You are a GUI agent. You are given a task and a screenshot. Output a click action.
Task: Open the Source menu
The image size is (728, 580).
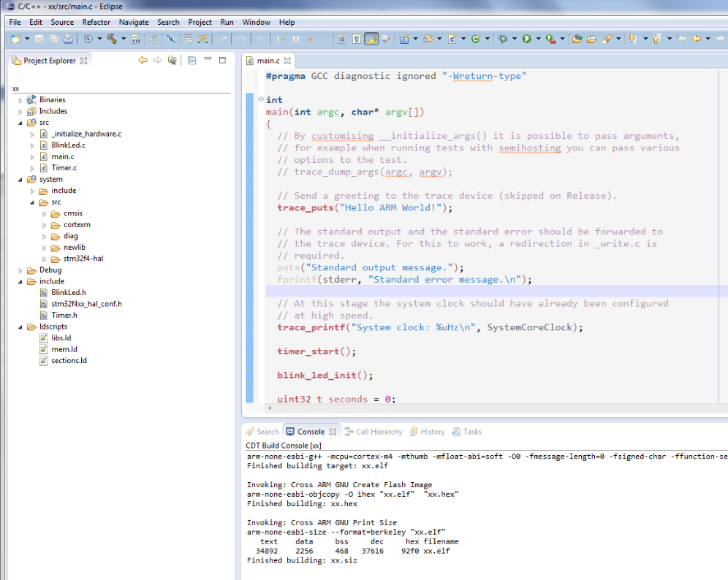(62, 22)
